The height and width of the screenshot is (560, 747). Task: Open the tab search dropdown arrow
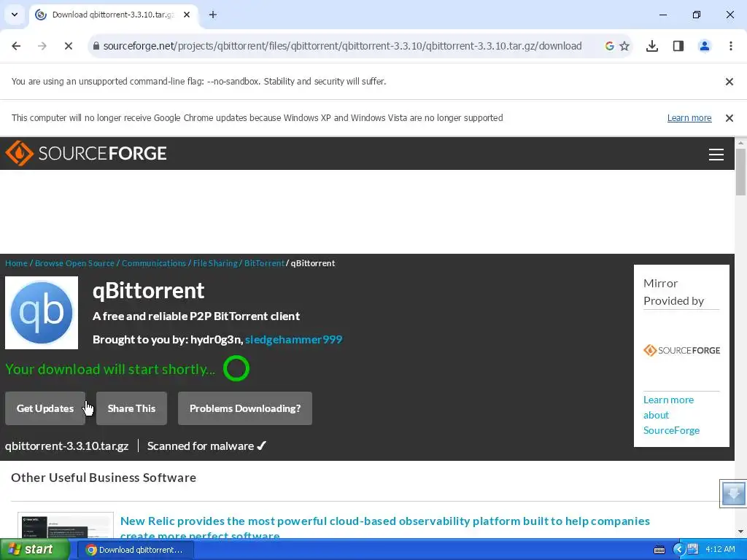pos(15,15)
